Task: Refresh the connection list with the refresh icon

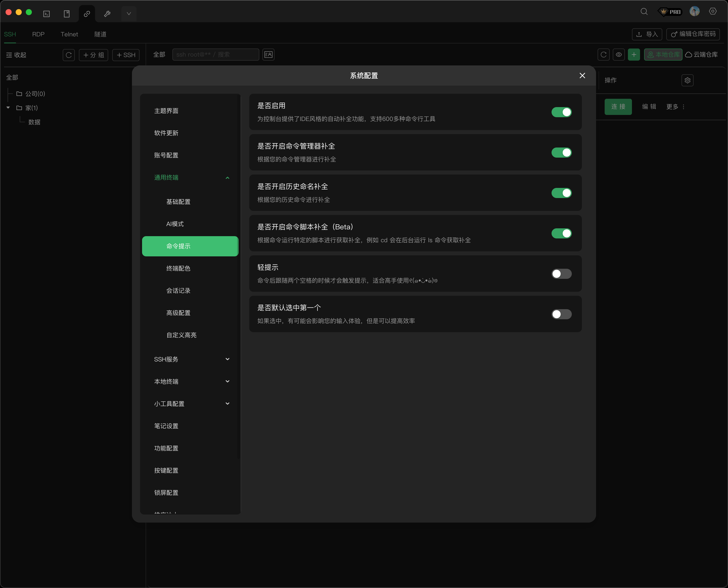Action: coord(603,55)
